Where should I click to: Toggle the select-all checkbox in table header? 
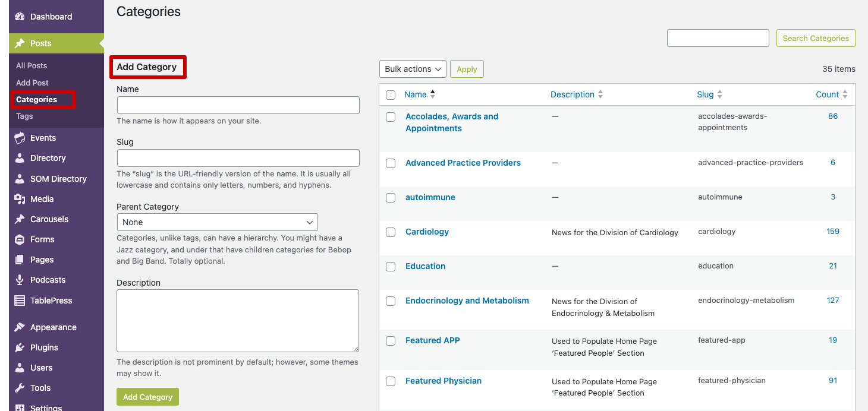click(391, 95)
